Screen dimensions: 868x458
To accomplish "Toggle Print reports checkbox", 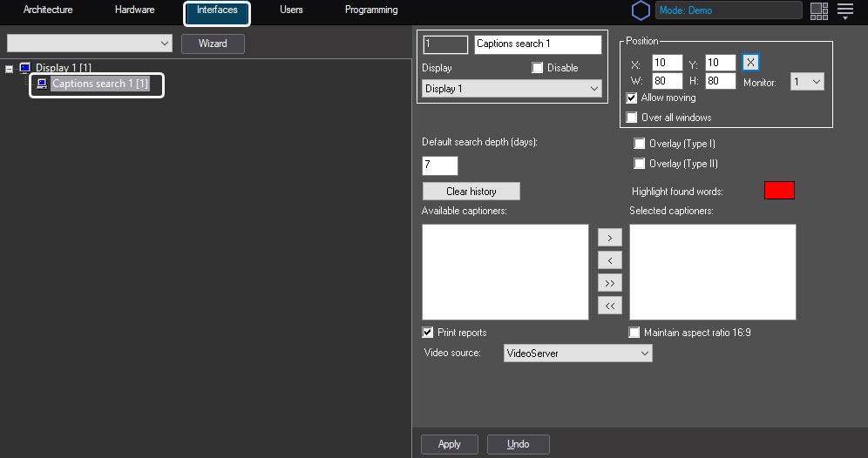I will click(427, 333).
